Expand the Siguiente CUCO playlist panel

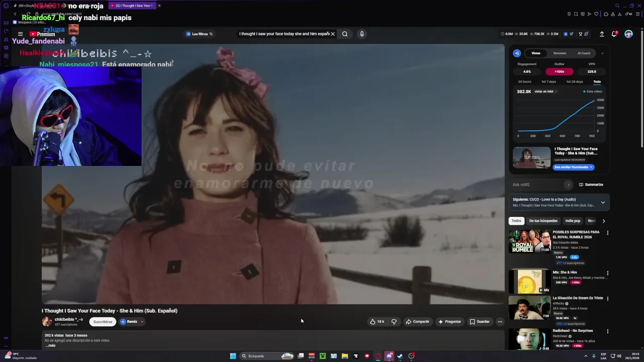(x=603, y=203)
